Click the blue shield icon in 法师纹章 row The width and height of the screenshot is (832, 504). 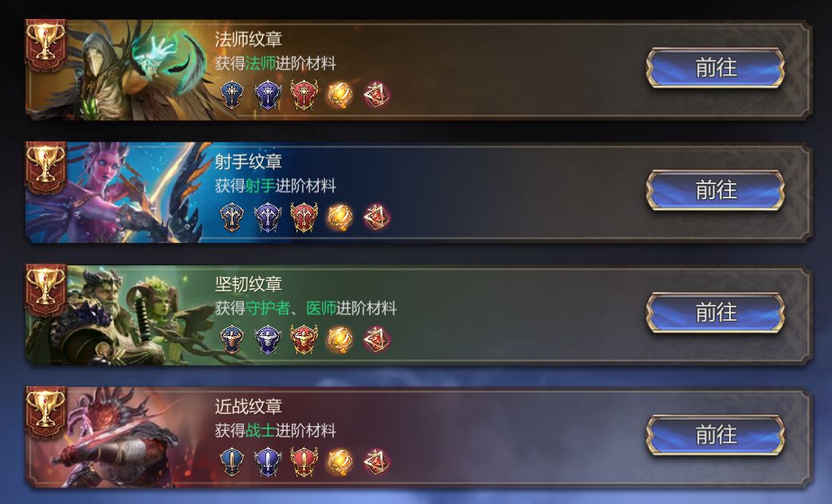232,95
